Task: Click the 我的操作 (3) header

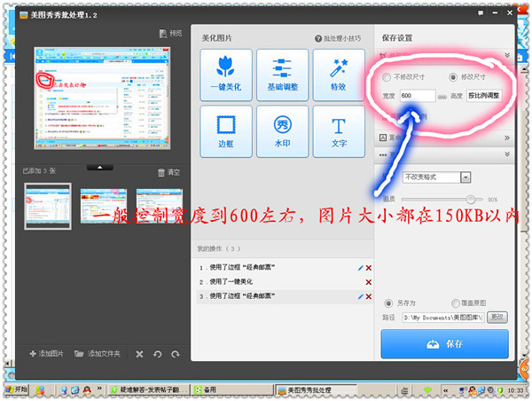Action: coord(219,249)
